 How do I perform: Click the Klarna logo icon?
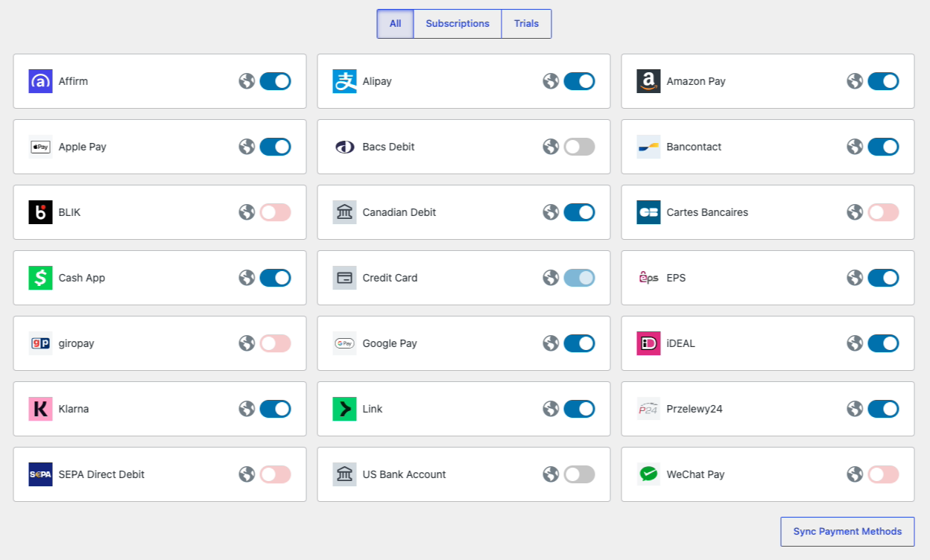pyautogui.click(x=40, y=409)
